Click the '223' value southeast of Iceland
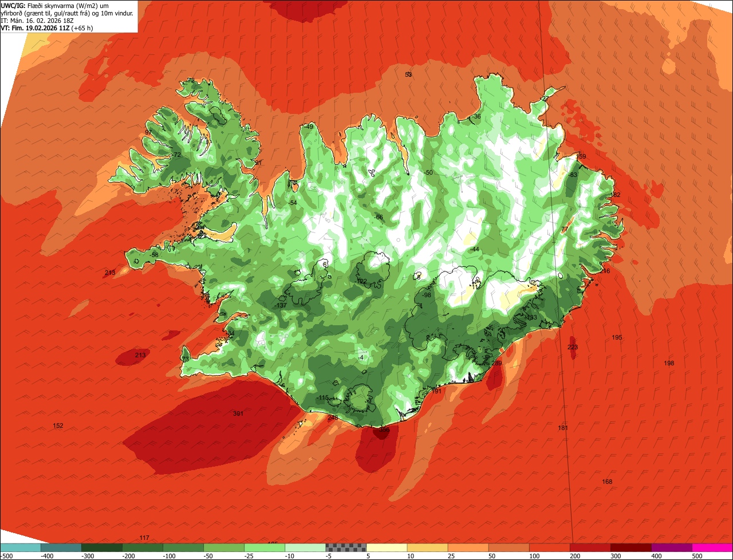The image size is (733, 560). [573, 348]
